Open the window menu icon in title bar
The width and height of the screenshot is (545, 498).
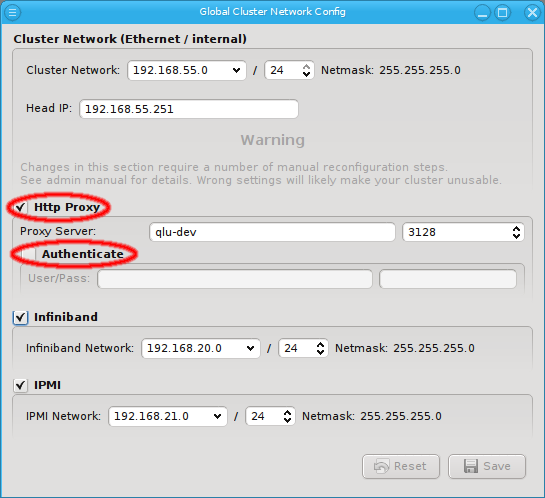point(13,12)
